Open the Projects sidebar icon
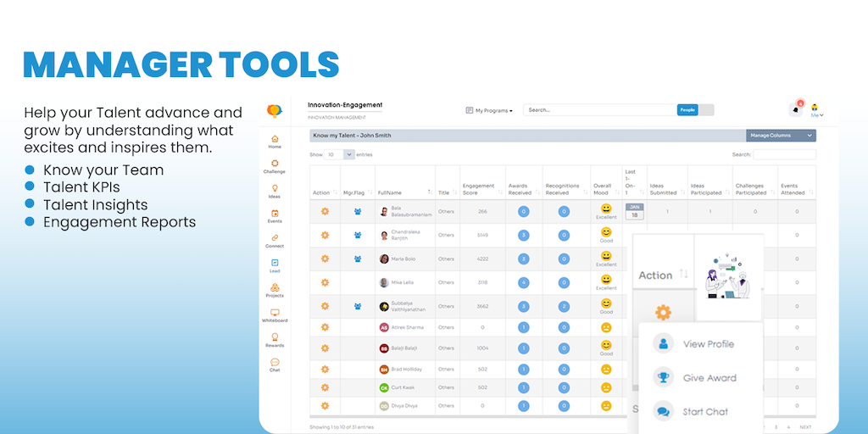This screenshot has height=434, width=868. click(x=275, y=287)
